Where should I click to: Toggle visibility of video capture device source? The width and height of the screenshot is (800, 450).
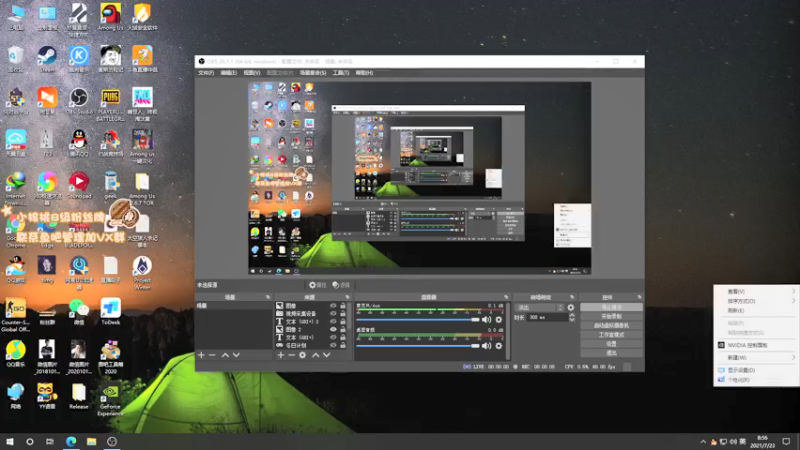[333, 313]
